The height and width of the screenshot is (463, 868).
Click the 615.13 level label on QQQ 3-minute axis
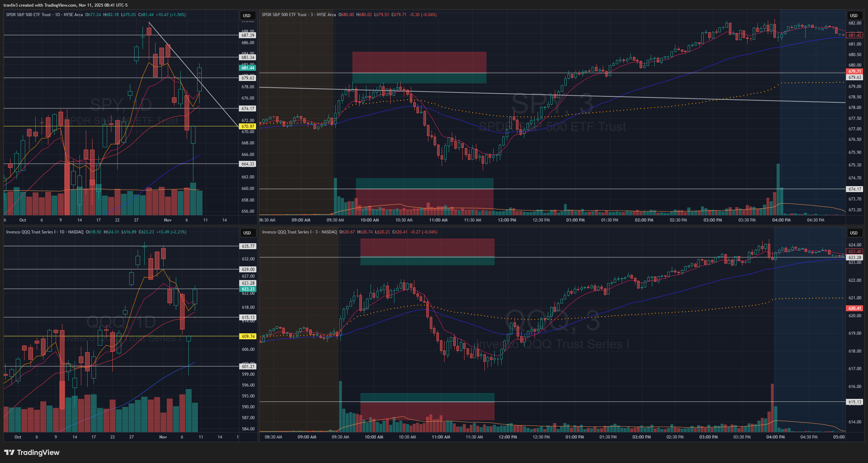coord(855,402)
